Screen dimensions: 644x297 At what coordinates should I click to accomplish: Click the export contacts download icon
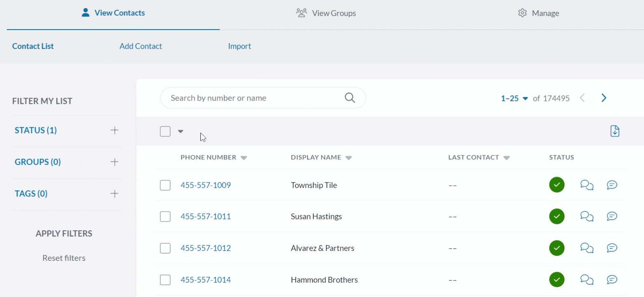pyautogui.click(x=615, y=131)
